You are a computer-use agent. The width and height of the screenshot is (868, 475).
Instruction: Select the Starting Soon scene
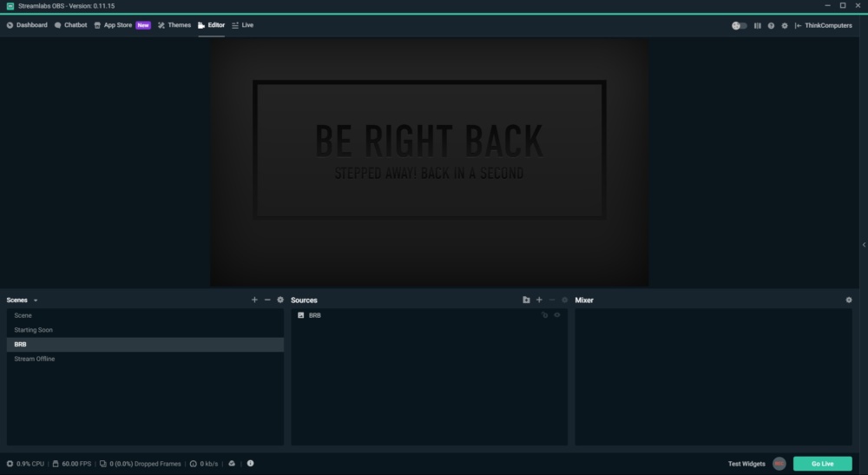(145, 330)
